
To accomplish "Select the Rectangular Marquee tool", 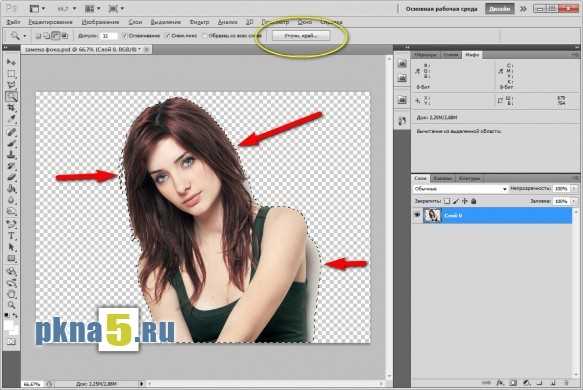I will 12,74.
